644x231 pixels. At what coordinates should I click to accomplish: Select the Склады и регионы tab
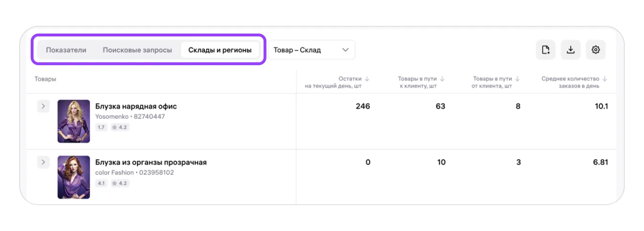[x=220, y=50]
